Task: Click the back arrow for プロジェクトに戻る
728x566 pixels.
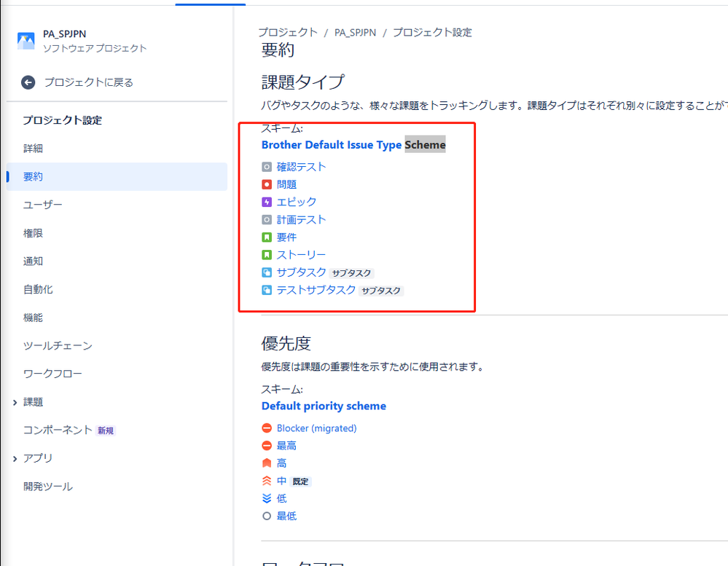Action: coord(28,82)
